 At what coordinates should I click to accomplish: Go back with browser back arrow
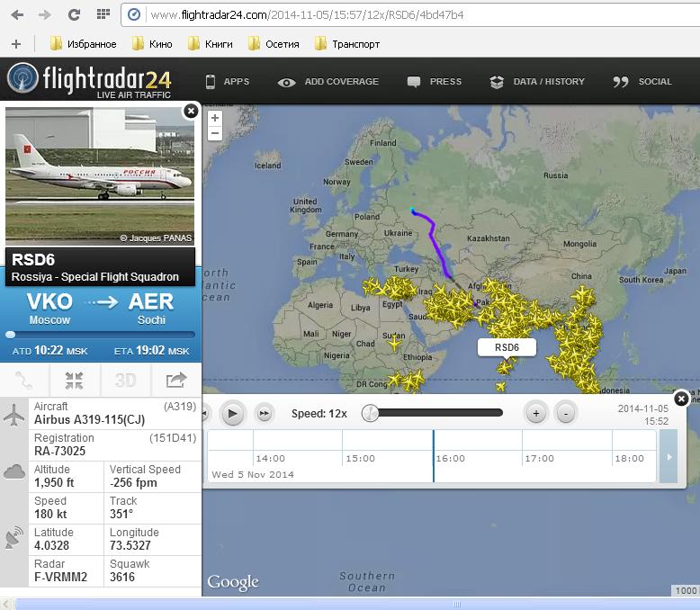coord(17,14)
